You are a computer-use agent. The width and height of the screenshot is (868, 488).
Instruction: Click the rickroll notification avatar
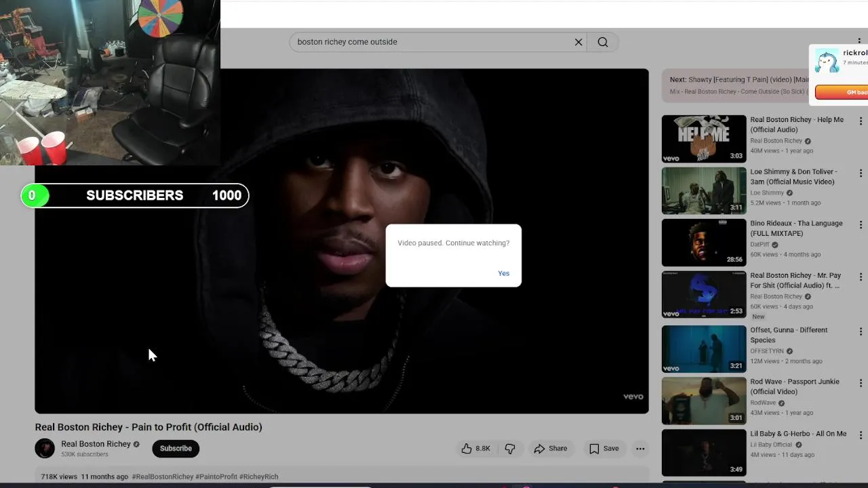[x=827, y=62]
